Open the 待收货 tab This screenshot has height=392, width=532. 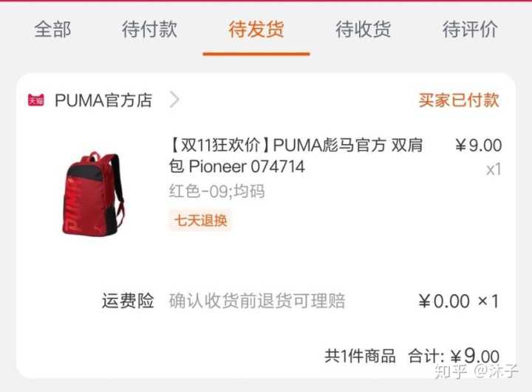click(x=364, y=30)
